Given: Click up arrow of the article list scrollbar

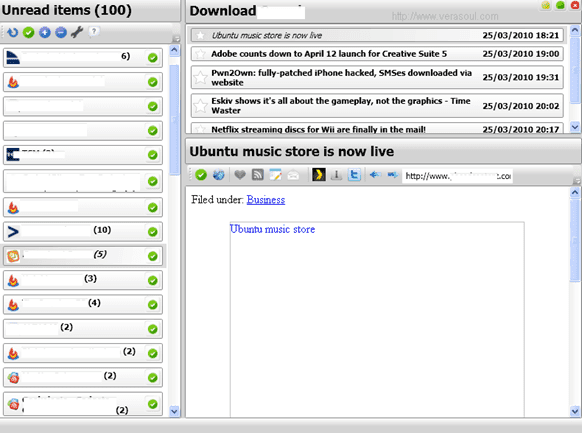Looking at the screenshot, I should (575, 30).
